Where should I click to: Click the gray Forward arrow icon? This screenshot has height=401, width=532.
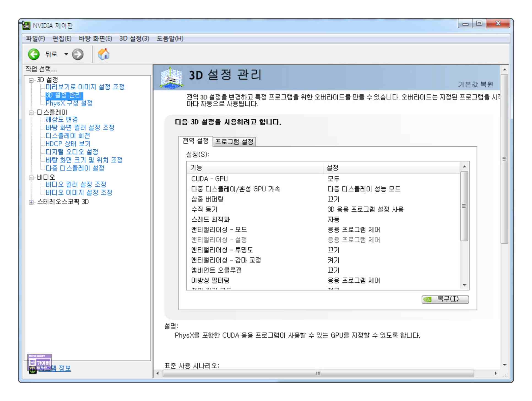78,54
